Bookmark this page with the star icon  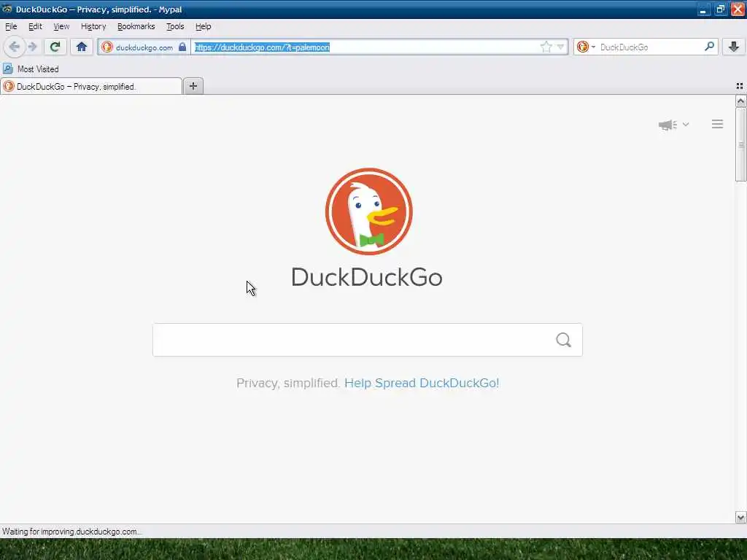(546, 47)
